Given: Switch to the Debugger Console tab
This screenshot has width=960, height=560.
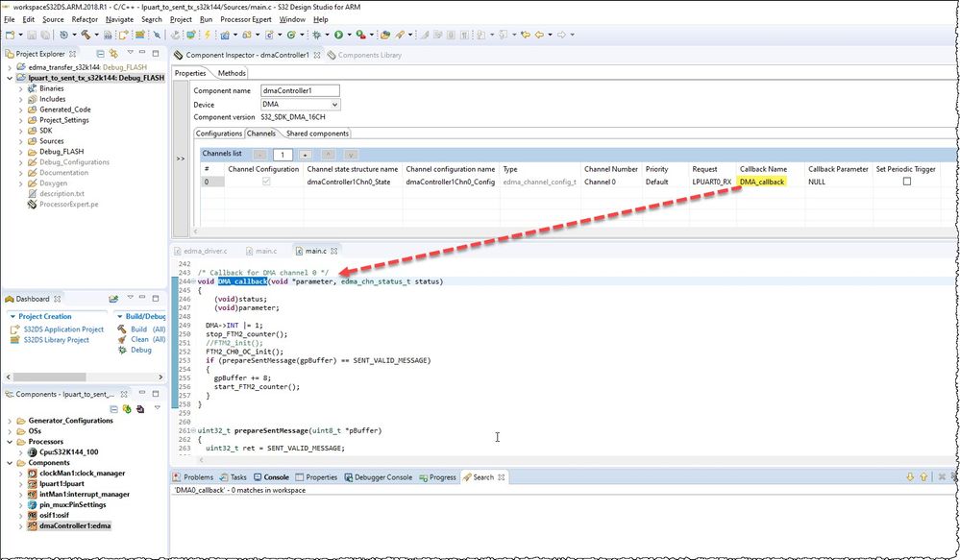Looking at the screenshot, I should tap(378, 477).
